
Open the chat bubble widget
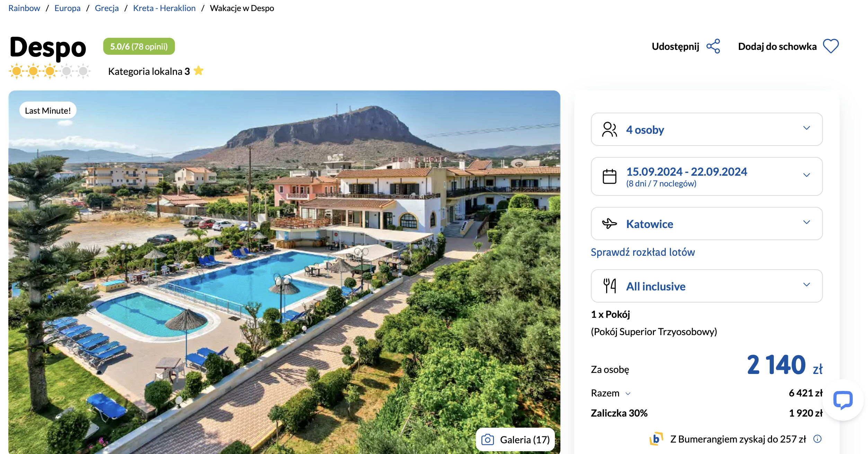[x=843, y=400]
